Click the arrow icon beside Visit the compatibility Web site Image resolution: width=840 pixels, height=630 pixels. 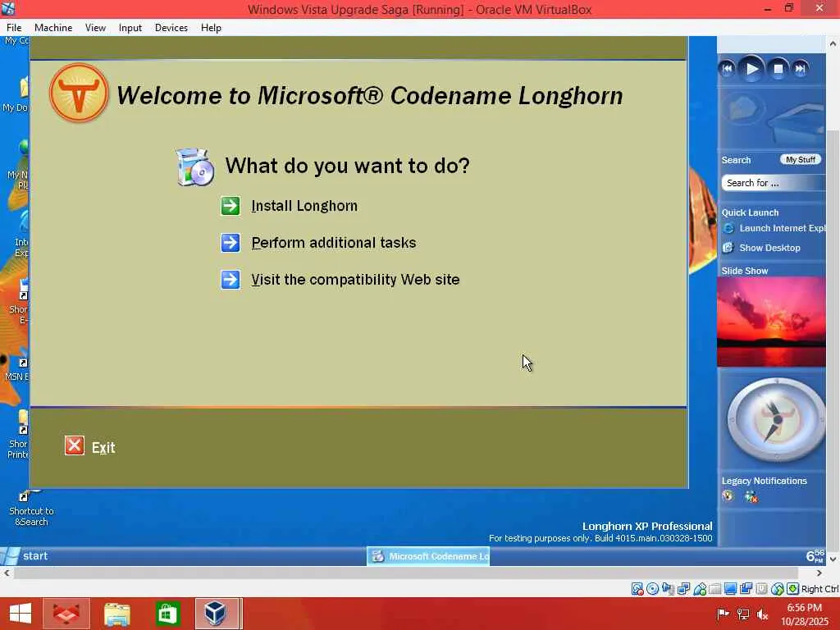(x=231, y=280)
